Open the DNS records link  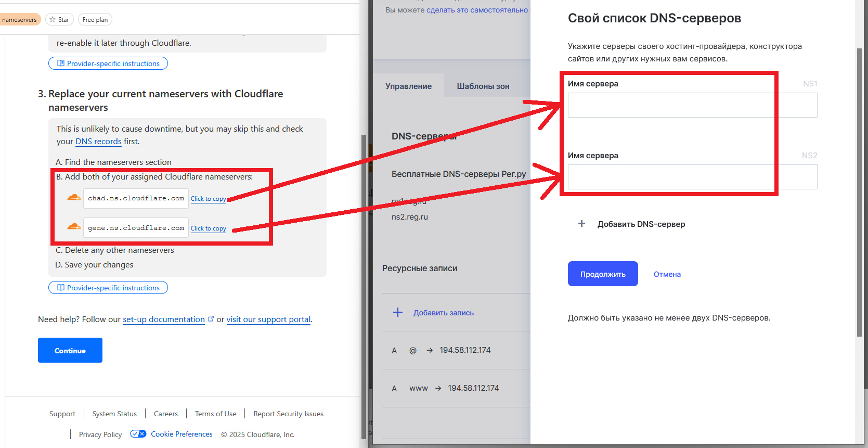tap(98, 142)
